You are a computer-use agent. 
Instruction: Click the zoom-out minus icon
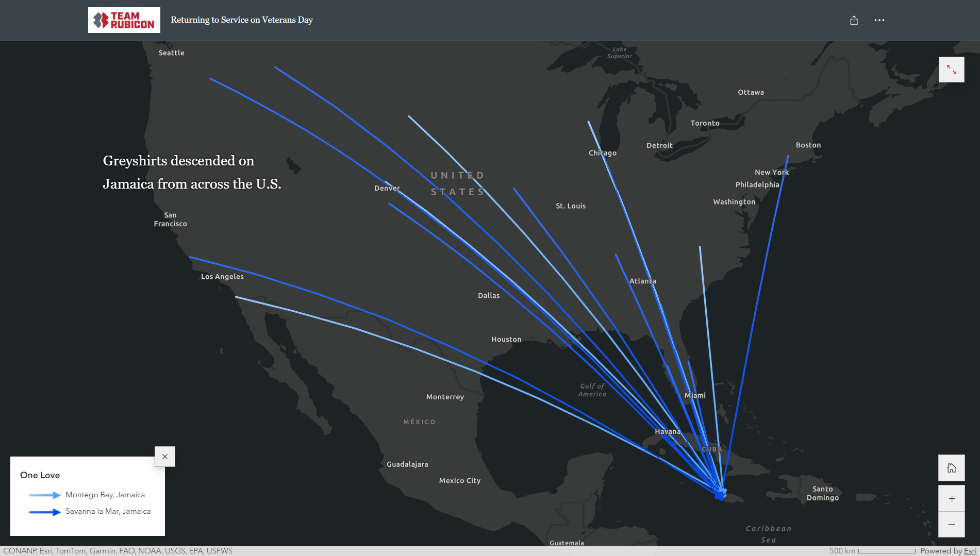coord(951,524)
